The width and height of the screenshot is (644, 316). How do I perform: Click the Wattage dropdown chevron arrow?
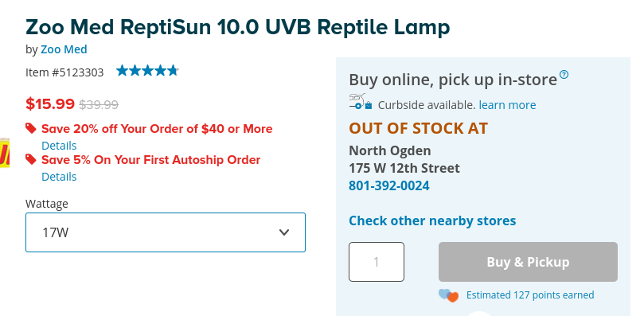284,232
